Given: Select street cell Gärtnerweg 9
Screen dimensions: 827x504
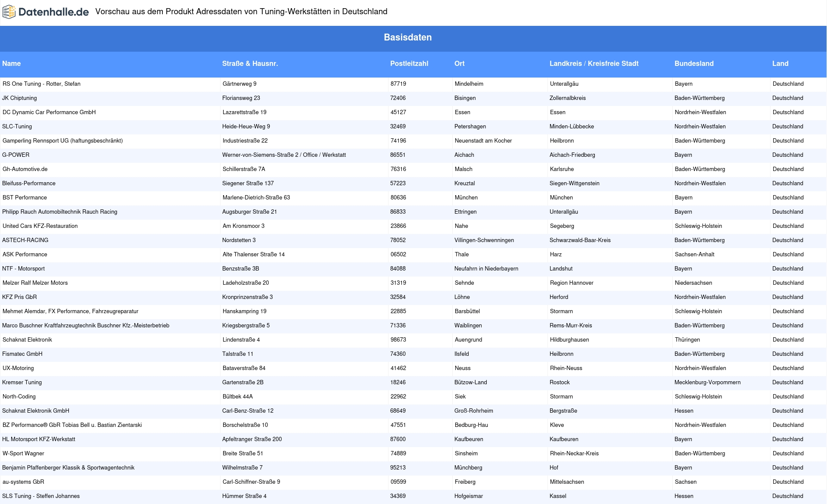Looking at the screenshot, I should (239, 84).
